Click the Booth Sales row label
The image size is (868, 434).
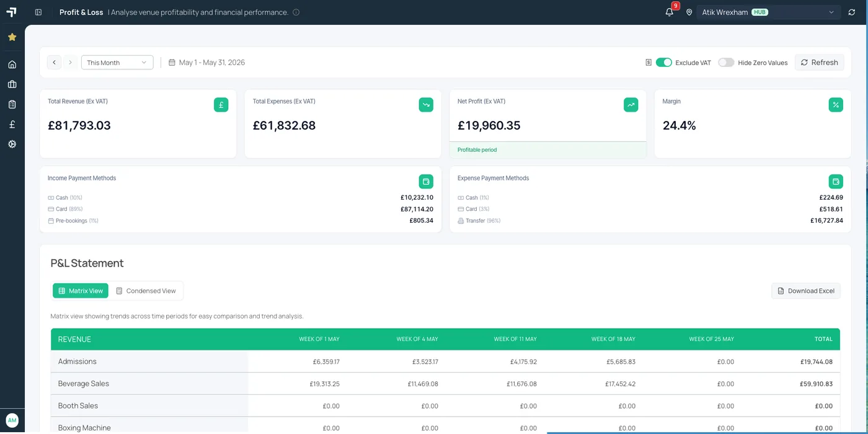78,406
